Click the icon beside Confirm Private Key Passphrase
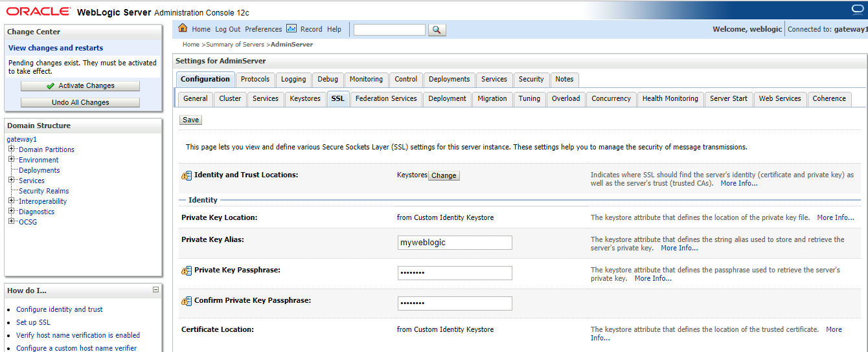Viewport: 868px width, 352px height. (x=187, y=301)
